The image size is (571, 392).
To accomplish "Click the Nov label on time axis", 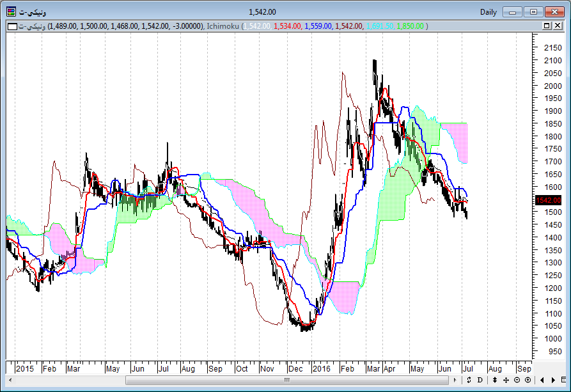I will (267, 369).
